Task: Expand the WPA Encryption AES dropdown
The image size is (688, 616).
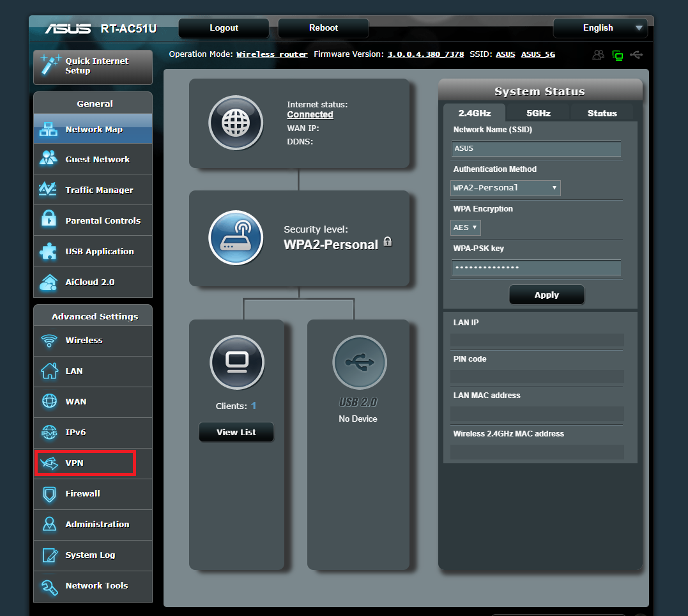Action: click(466, 227)
